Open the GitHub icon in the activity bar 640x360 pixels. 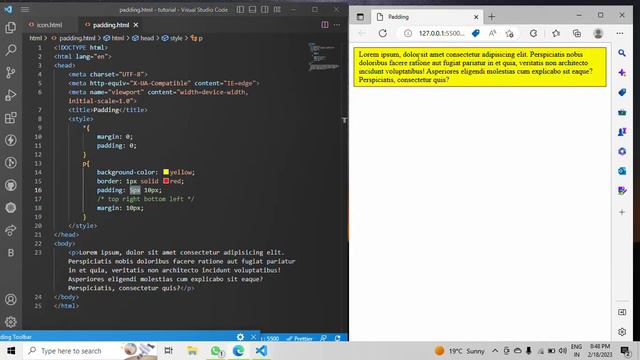pyautogui.click(x=11, y=185)
